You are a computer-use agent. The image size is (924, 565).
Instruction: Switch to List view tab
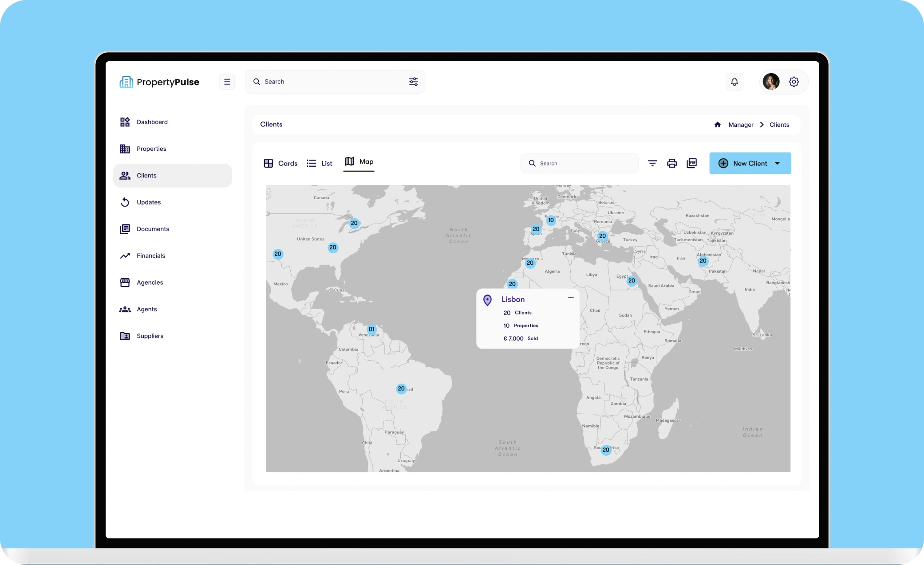320,163
